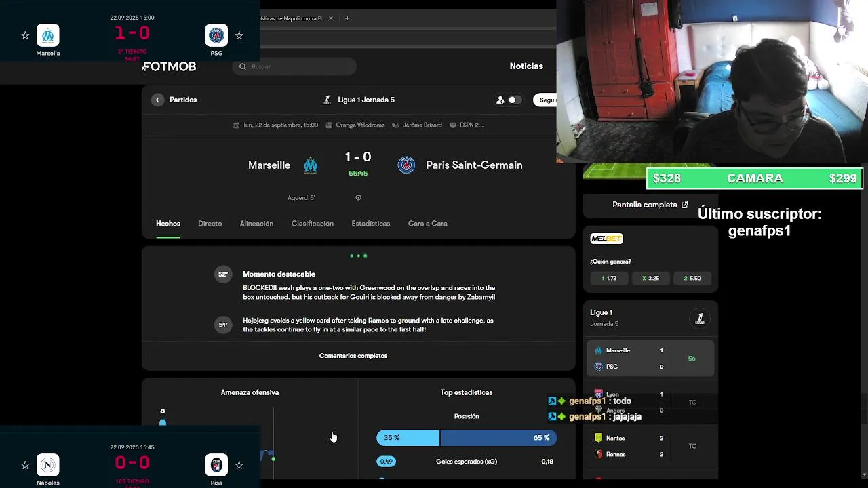868x488 pixels.
Task: Go back with the Partidos arrow
Action: (x=157, y=100)
